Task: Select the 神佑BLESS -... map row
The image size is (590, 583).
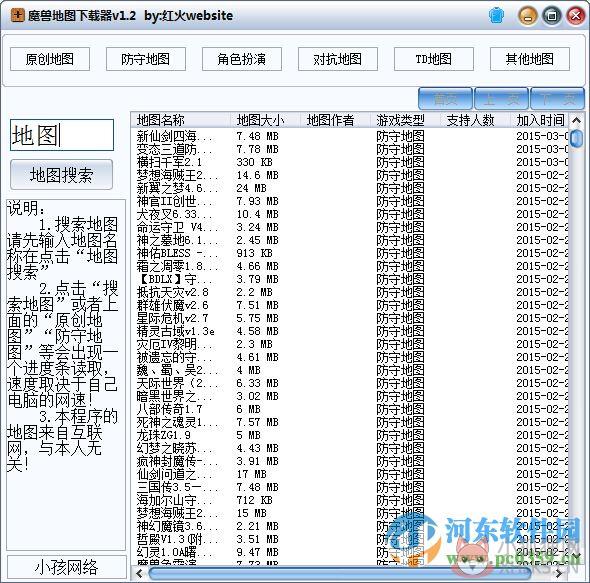Action: [x=350, y=253]
